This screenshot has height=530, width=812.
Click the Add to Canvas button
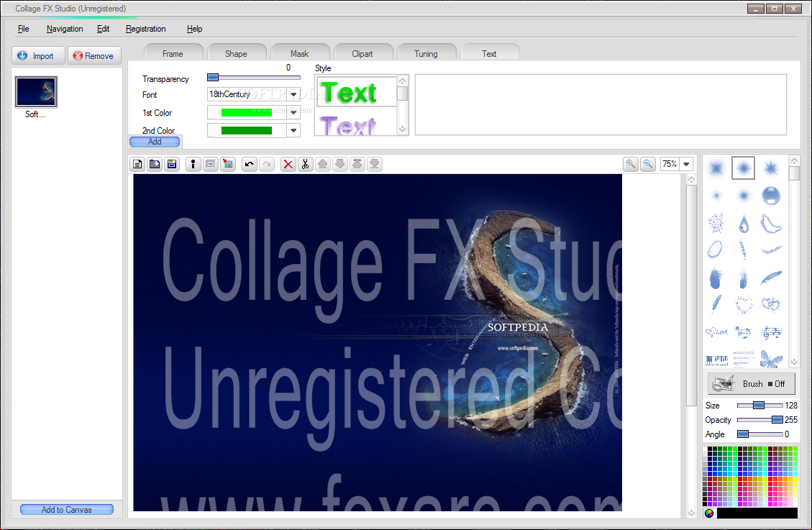67,510
